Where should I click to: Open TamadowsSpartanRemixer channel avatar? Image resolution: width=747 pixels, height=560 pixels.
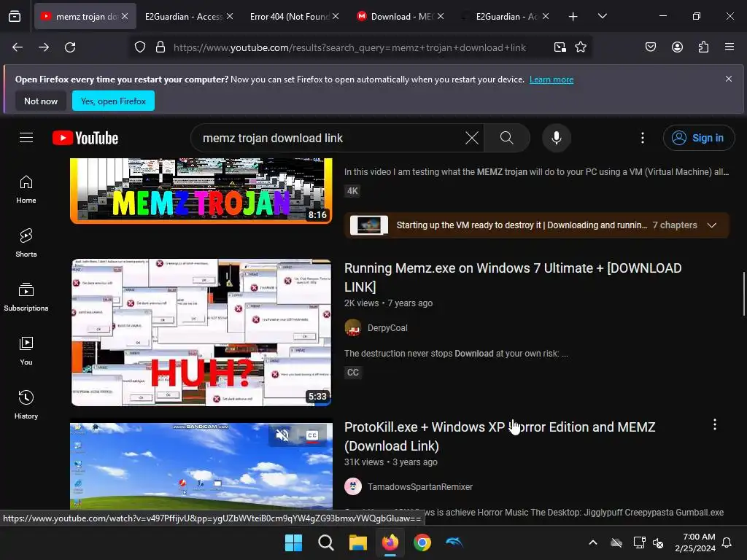coord(353,486)
